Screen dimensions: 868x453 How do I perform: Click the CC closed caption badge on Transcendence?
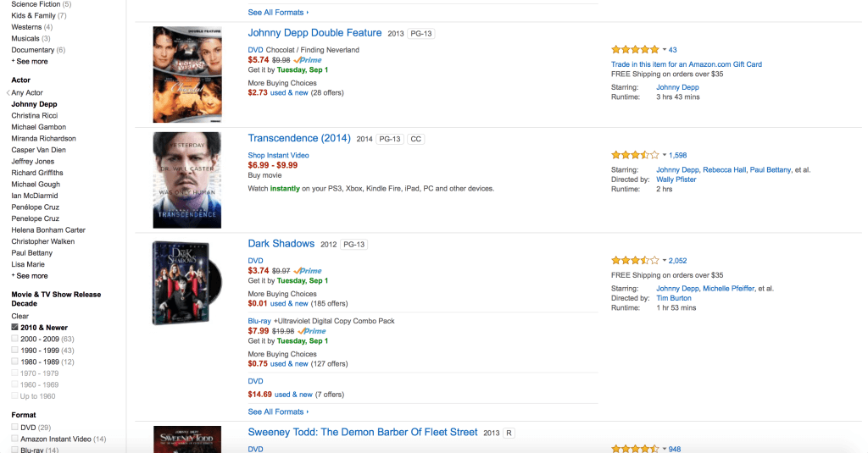tap(415, 139)
